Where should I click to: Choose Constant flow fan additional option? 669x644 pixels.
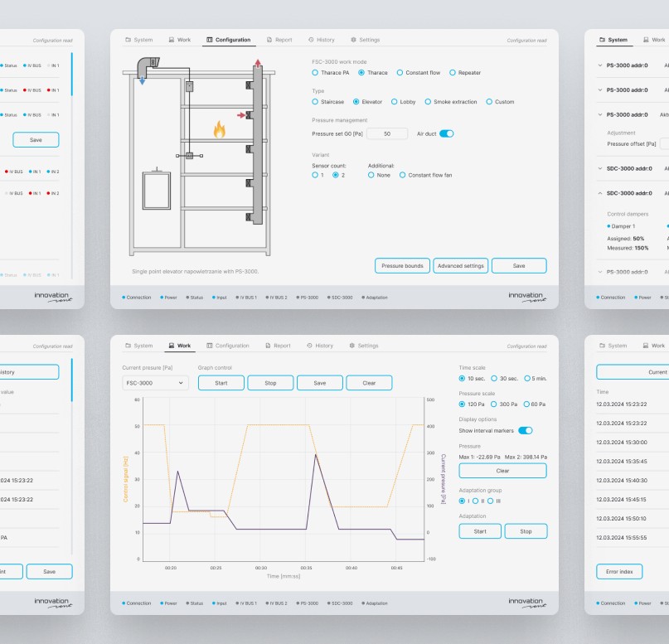[426, 175]
